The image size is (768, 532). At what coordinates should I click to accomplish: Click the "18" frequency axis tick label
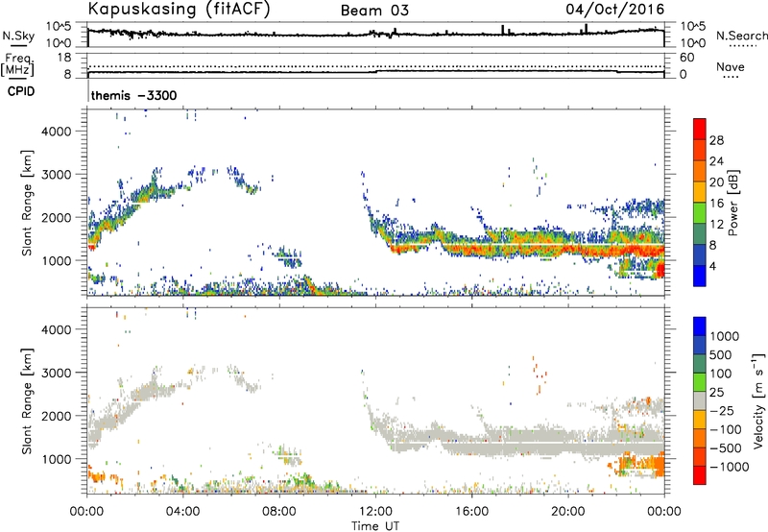(x=63, y=58)
